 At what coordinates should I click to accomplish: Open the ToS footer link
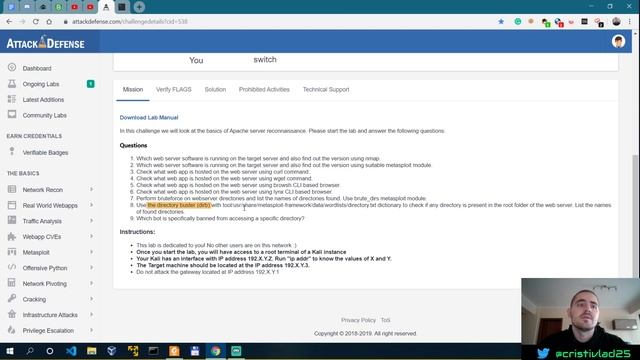pyautogui.click(x=385, y=320)
